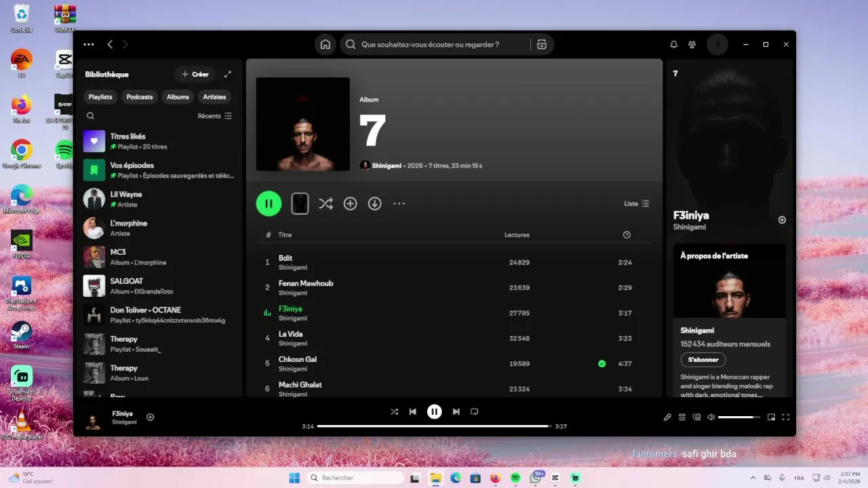This screenshot has height=488, width=868.
Task: Click S'abonner button for Shinigami
Action: tap(703, 360)
